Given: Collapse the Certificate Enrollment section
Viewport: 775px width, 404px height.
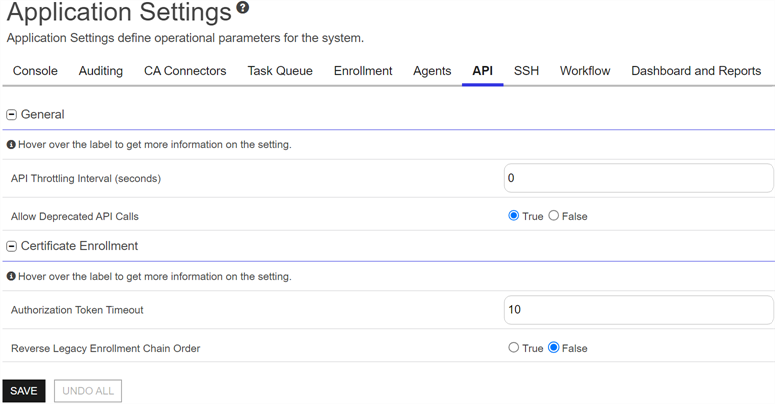Looking at the screenshot, I should [11, 246].
